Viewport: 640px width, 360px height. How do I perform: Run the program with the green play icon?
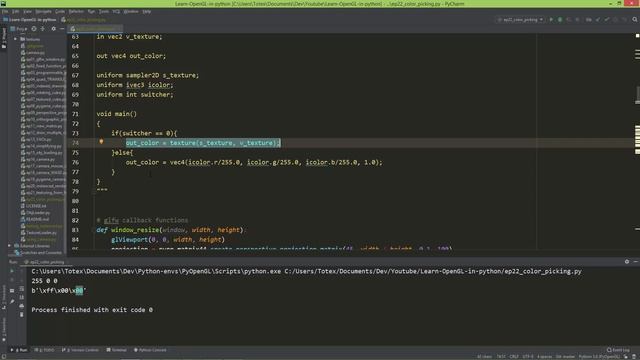click(x=551, y=20)
